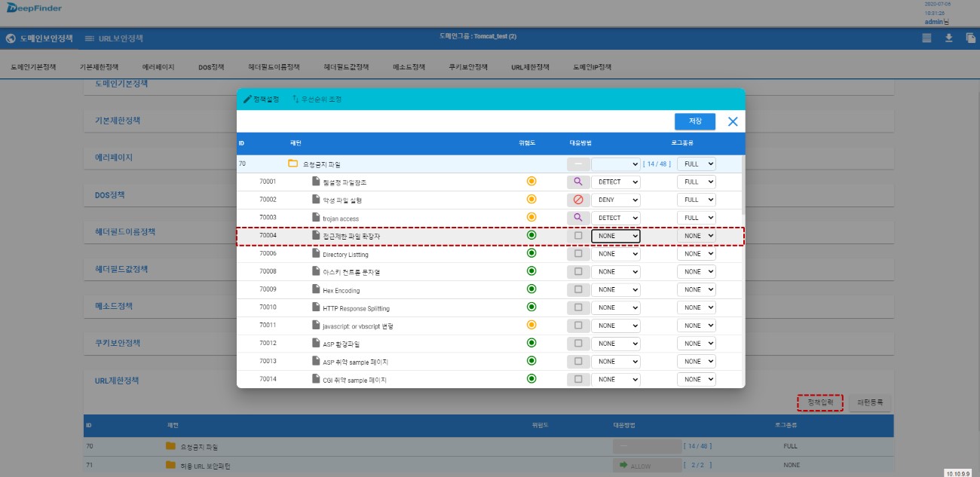980x477 pixels.
Task: Switch to the 쿠키보안정책 tab
Action: [468, 67]
